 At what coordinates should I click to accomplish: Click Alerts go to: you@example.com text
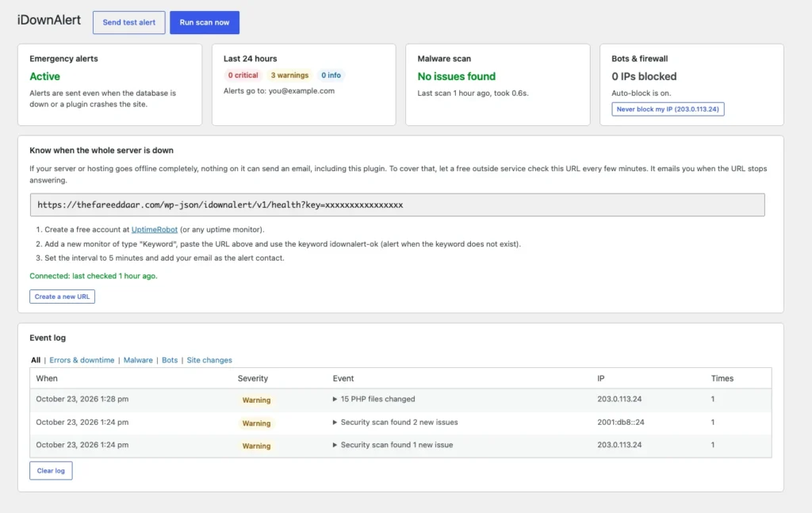click(278, 91)
